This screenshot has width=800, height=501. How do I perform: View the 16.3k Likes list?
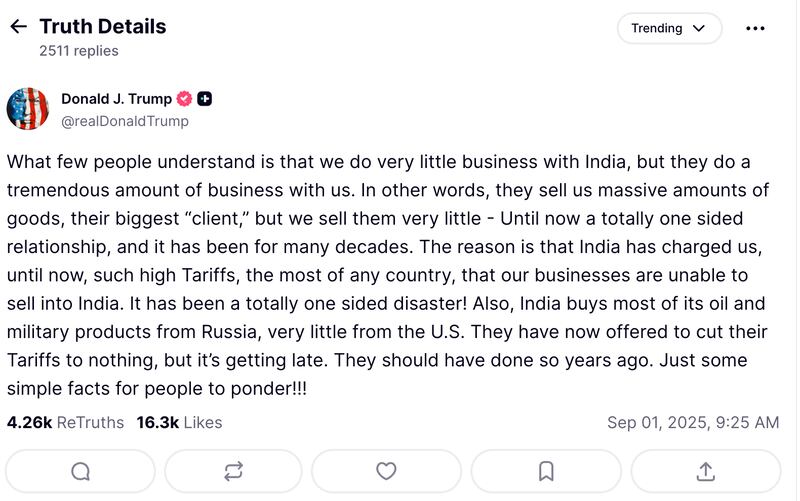pos(180,423)
